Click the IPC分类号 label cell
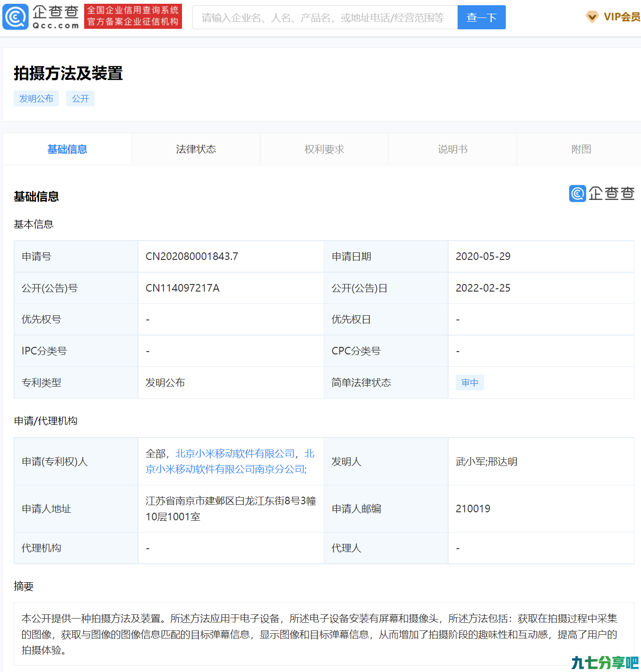 pos(76,351)
